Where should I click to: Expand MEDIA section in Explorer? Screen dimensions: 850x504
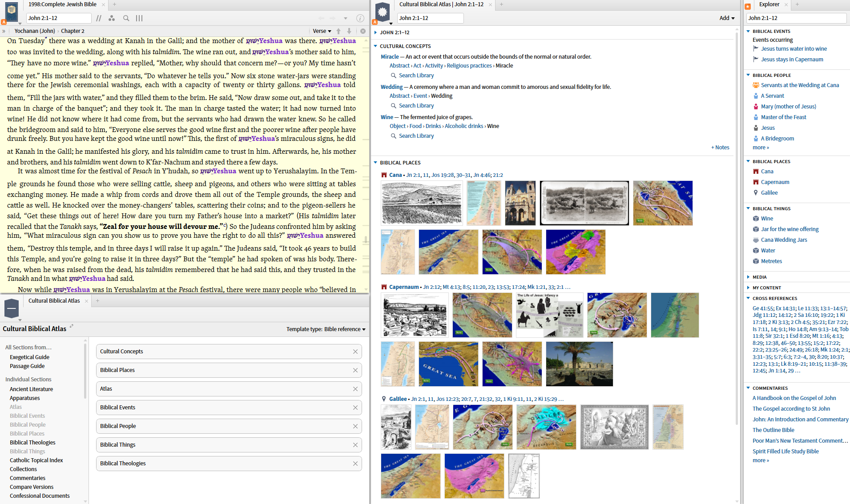point(748,277)
